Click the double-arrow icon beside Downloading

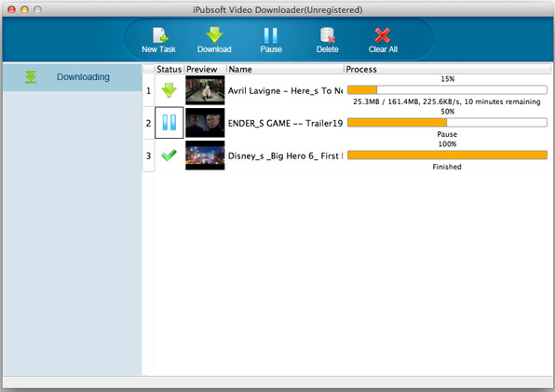31,77
